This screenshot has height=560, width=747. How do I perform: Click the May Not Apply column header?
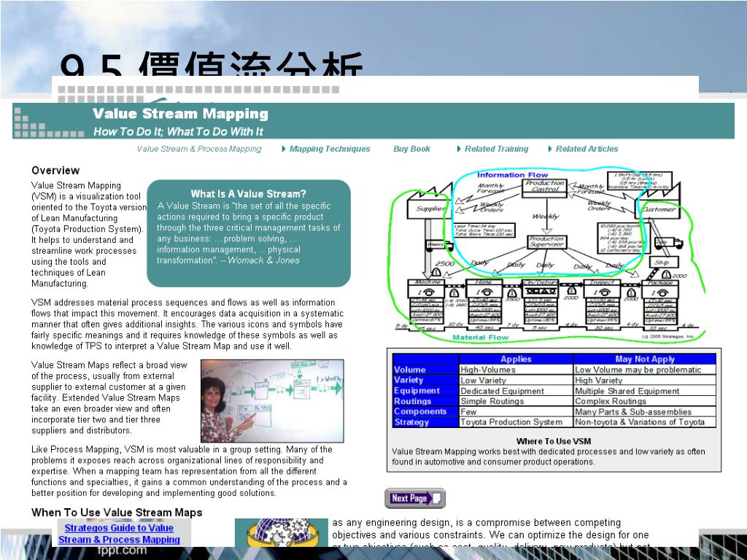click(x=645, y=359)
